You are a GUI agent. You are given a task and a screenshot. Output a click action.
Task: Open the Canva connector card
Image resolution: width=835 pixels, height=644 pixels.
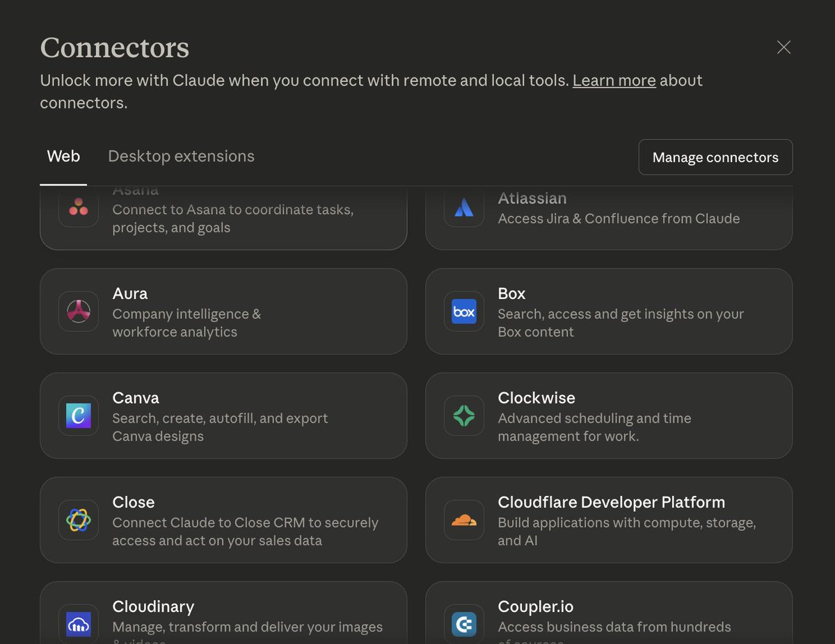[x=223, y=416]
